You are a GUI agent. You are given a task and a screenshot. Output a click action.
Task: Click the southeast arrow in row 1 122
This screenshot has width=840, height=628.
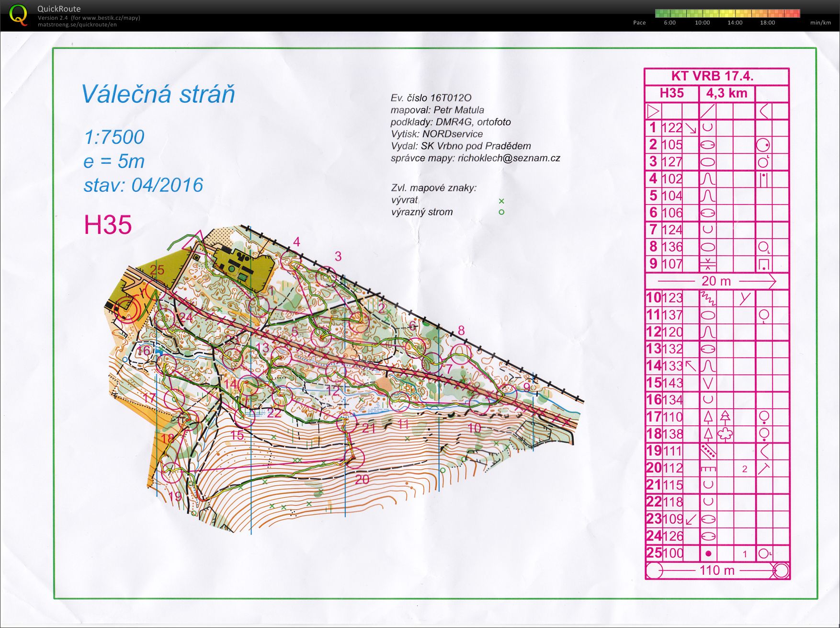[691, 128]
